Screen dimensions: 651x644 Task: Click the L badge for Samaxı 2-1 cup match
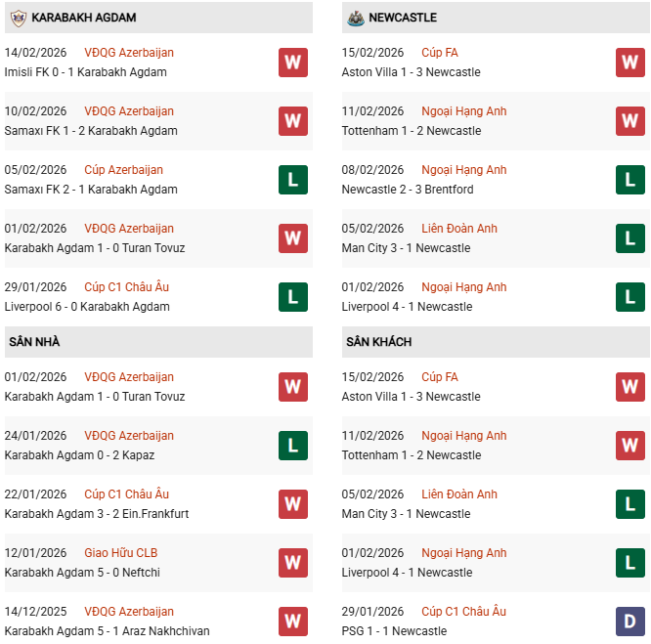click(292, 180)
